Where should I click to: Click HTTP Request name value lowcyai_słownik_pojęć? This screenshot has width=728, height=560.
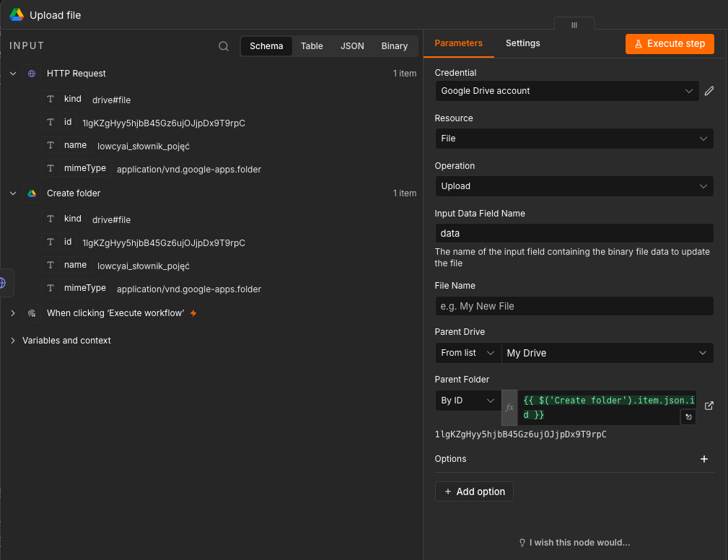click(x=144, y=146)
